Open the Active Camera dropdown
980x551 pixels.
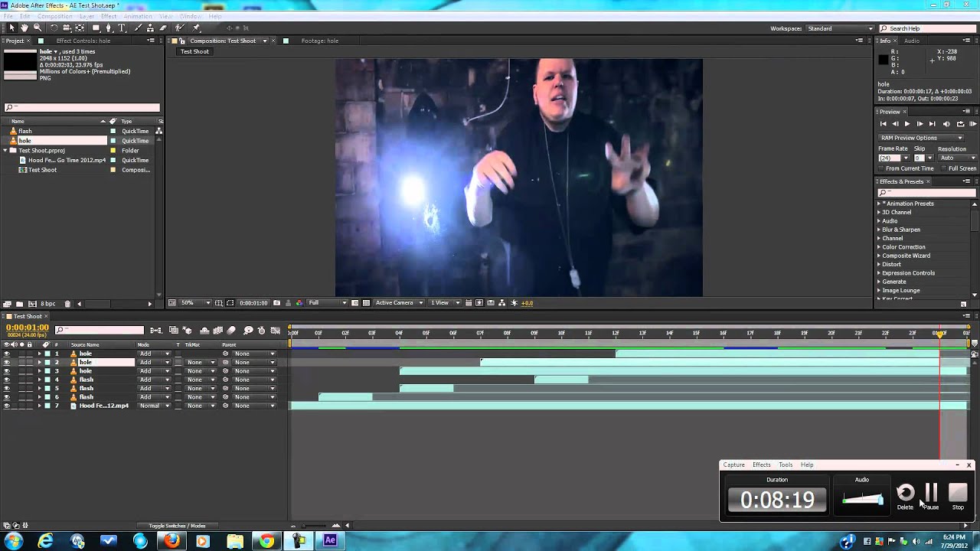(x=399, y=302)
